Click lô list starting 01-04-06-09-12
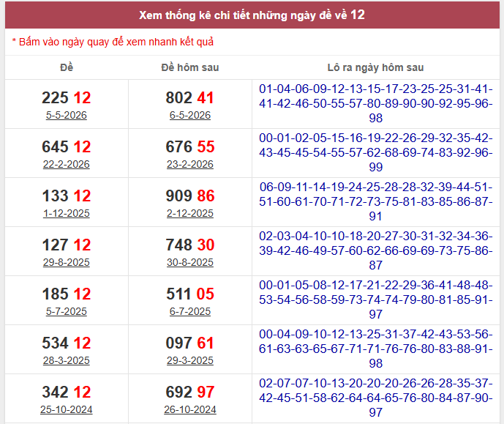The width and height of the screenshot is (504, 424). click(376, 103)
